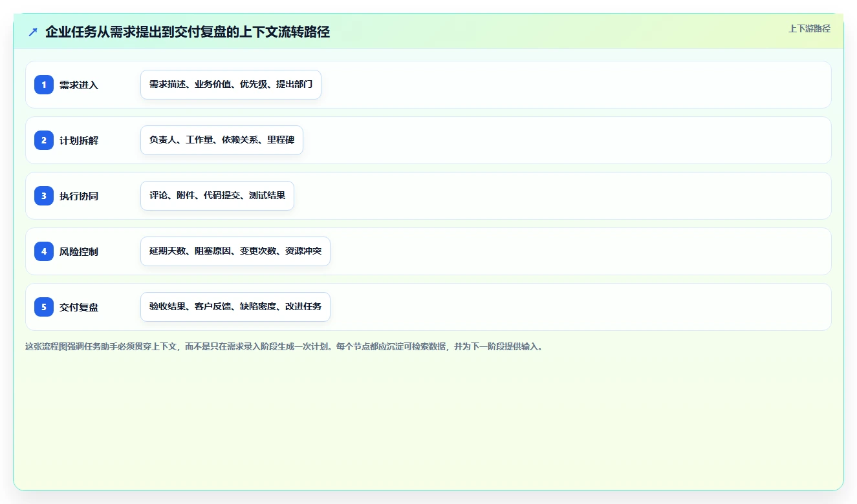This screenshot has height=504, width=857.
Task: Click the step 5 number badge
Action: tap(44, 307)
